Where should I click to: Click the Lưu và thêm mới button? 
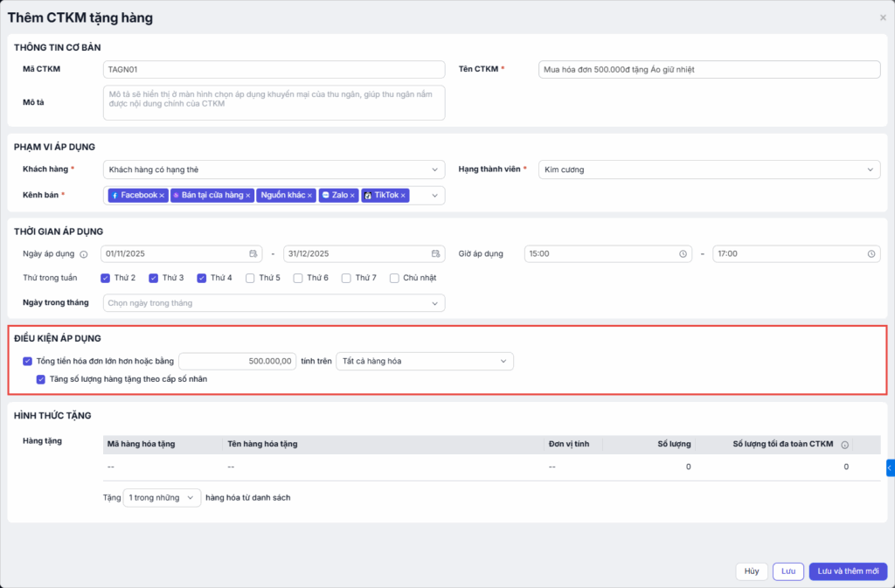click(x=847, y=571)
